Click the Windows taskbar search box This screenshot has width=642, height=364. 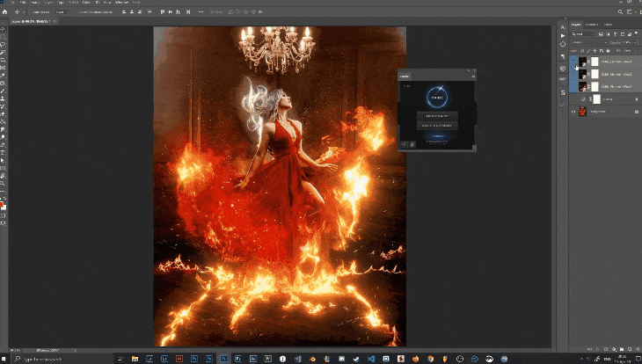(62, 359)
